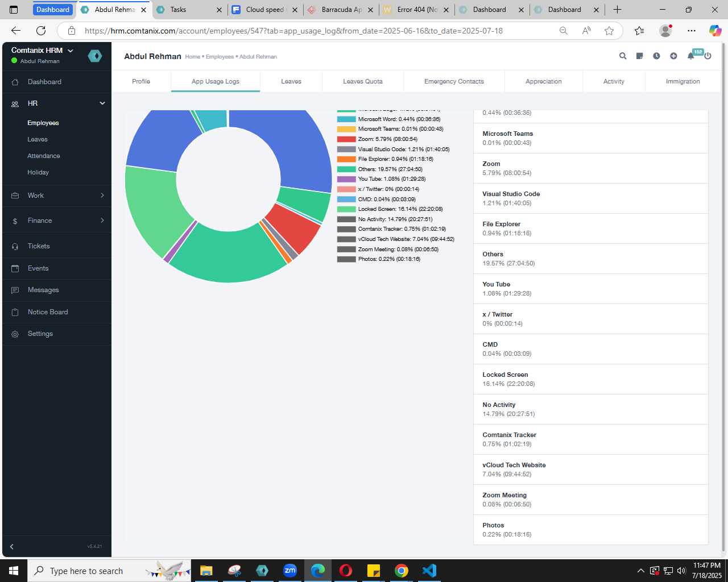Open the Immigration tab

coord(683,81)
